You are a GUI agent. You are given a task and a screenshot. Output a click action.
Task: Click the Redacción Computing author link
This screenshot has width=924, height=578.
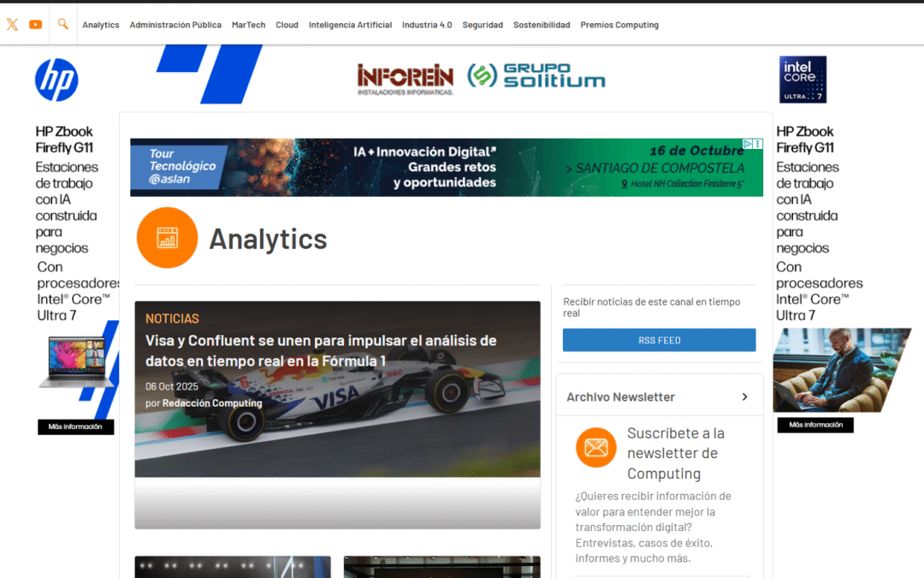pyautogui.click(x=212, y=403)
